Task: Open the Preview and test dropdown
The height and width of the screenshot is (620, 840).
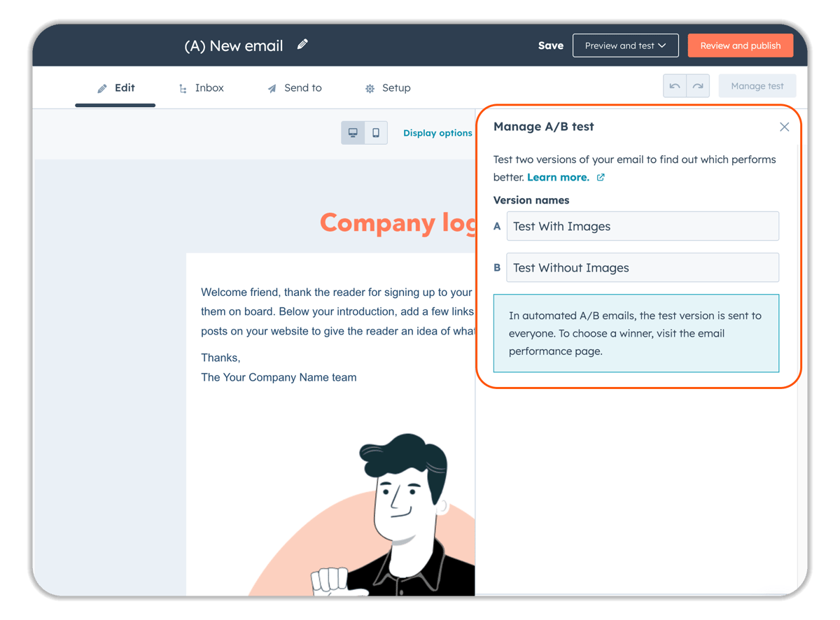Action: [625, 45]
